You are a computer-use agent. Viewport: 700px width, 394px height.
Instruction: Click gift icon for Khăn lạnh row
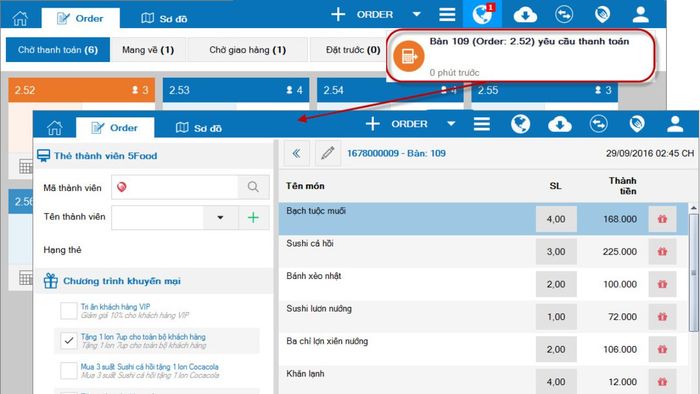tap(662, 382)
